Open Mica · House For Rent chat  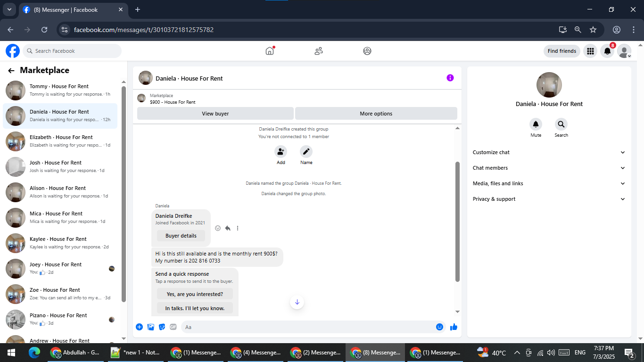(x=60, y=218)
